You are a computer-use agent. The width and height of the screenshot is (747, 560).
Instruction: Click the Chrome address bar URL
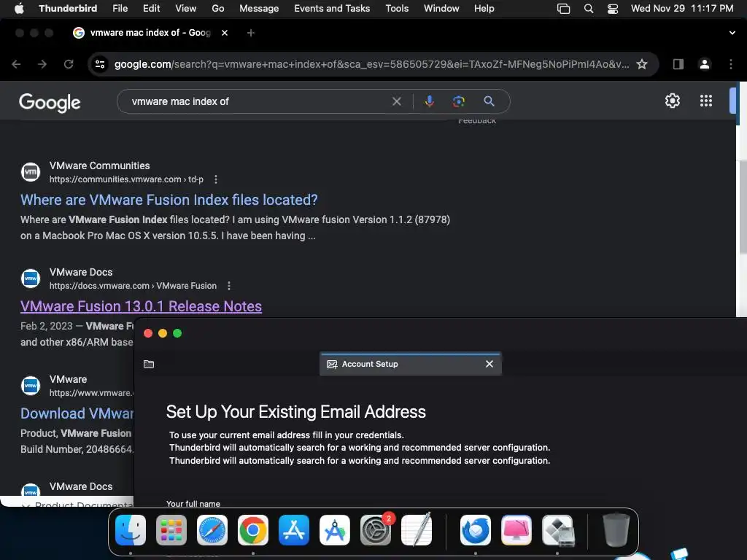click(371, 64)
